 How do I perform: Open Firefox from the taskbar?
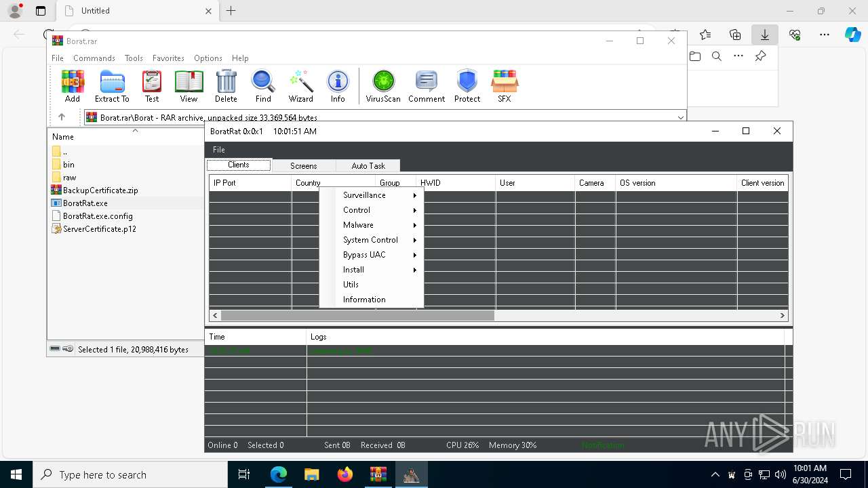click(x=345, y=474)
